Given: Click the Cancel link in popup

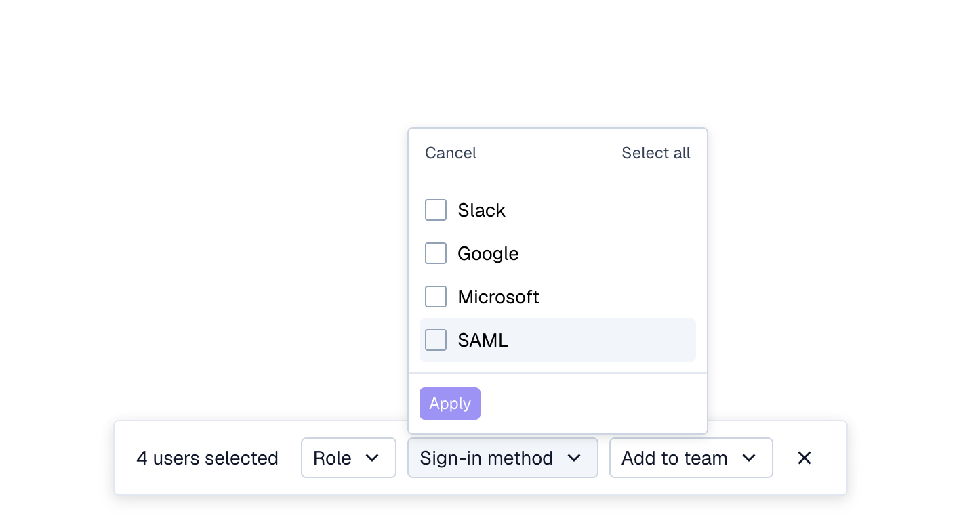Looking at the screenshot, I should point(451,153).
